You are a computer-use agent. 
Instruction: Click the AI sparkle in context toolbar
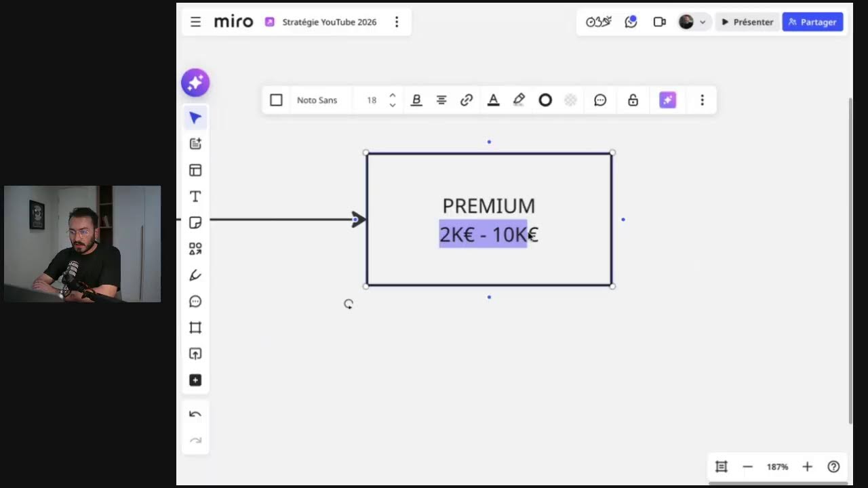668,100
